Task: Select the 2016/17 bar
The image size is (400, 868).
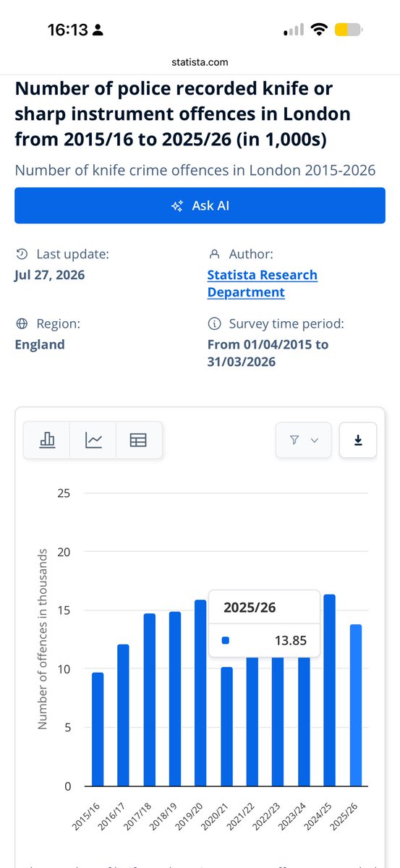Action: click(x=123, y=715)
